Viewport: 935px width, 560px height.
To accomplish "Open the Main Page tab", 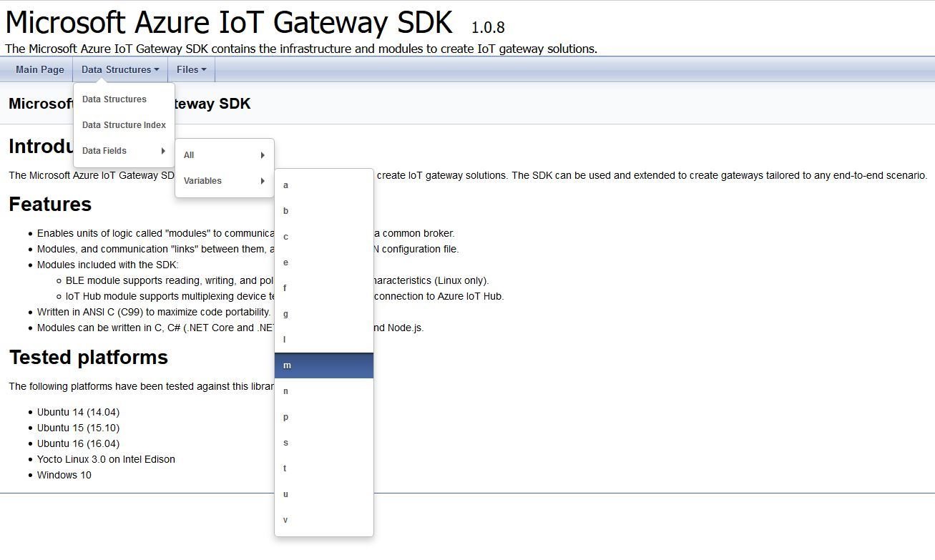I will 39,69.
